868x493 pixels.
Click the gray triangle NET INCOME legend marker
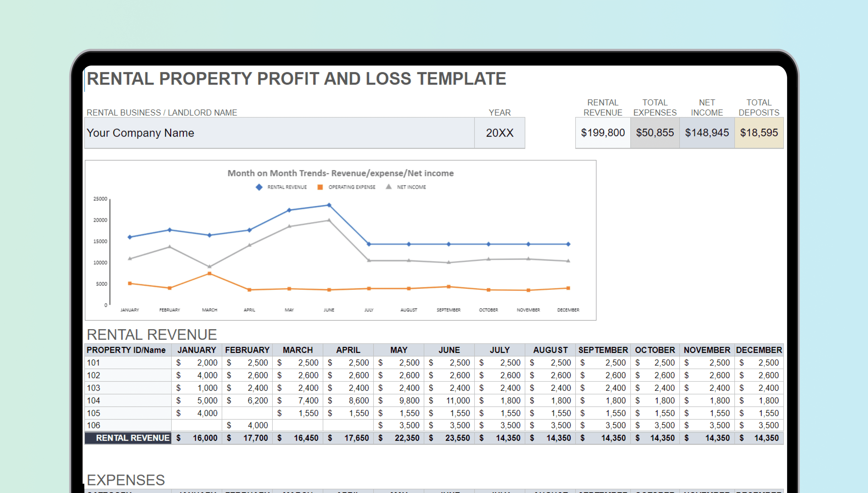click(x=389, y=187)
